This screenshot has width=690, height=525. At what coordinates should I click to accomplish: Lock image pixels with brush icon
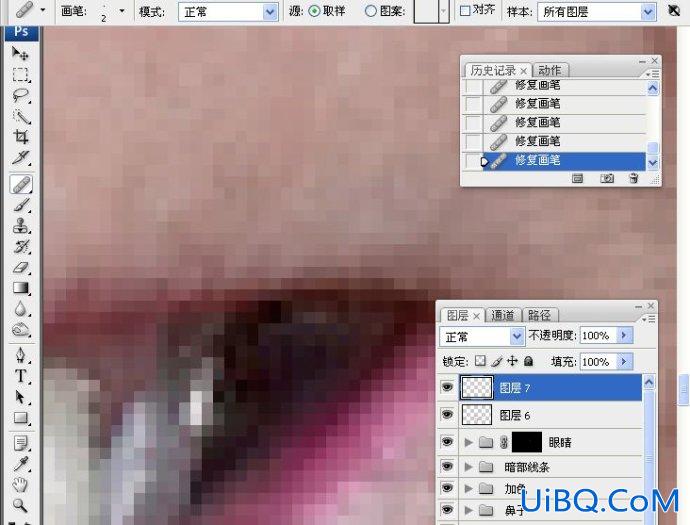pos(497,361)
